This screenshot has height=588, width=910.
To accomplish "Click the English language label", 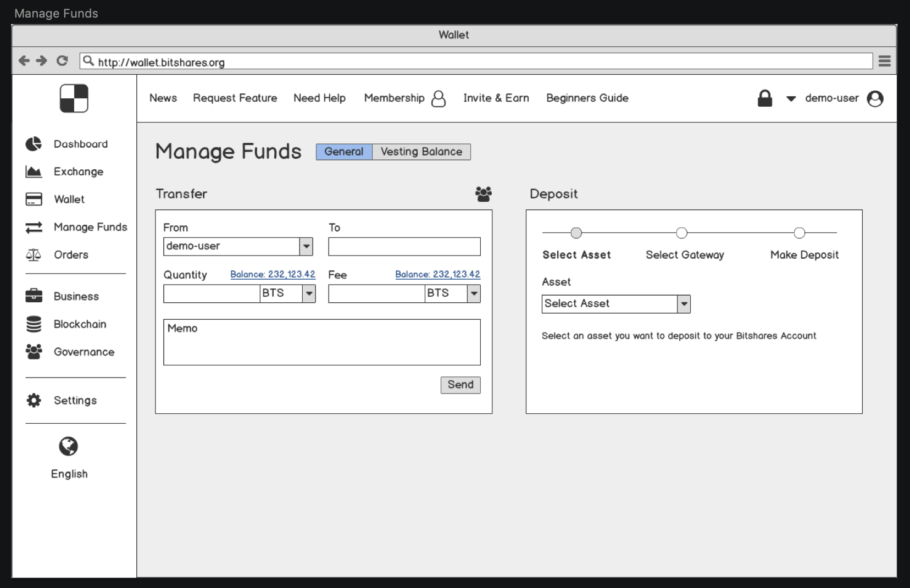I will pos(69,474).
